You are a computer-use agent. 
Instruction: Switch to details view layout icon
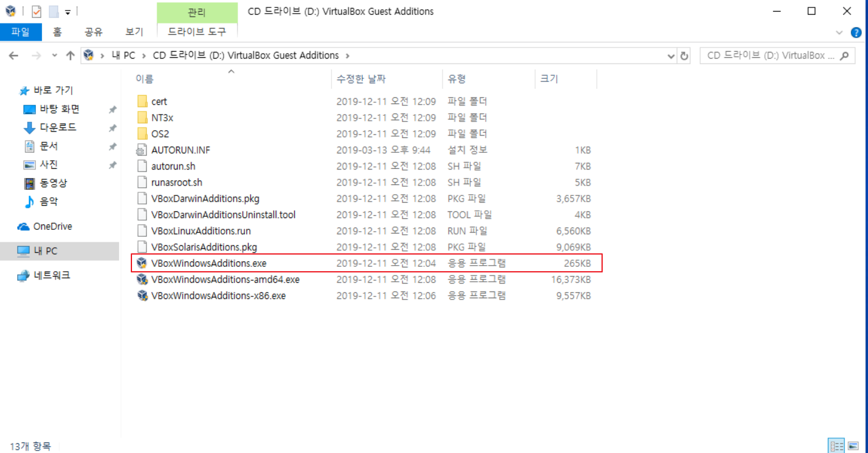837,446
